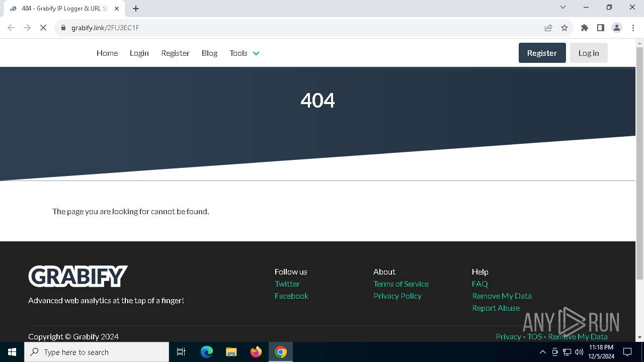Click the page vertical scrollbar thumb

coord(639,163)
